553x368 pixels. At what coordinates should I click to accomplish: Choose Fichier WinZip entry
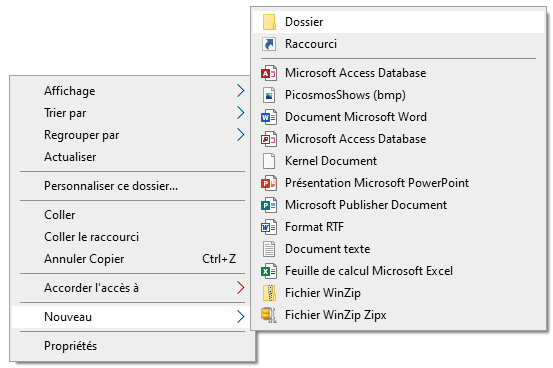[399, 293]
